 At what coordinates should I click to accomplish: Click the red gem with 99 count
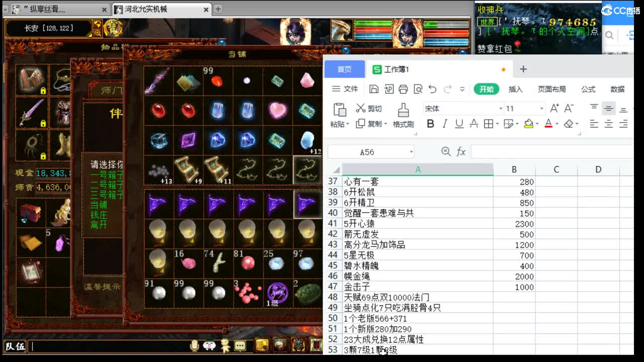217,80
